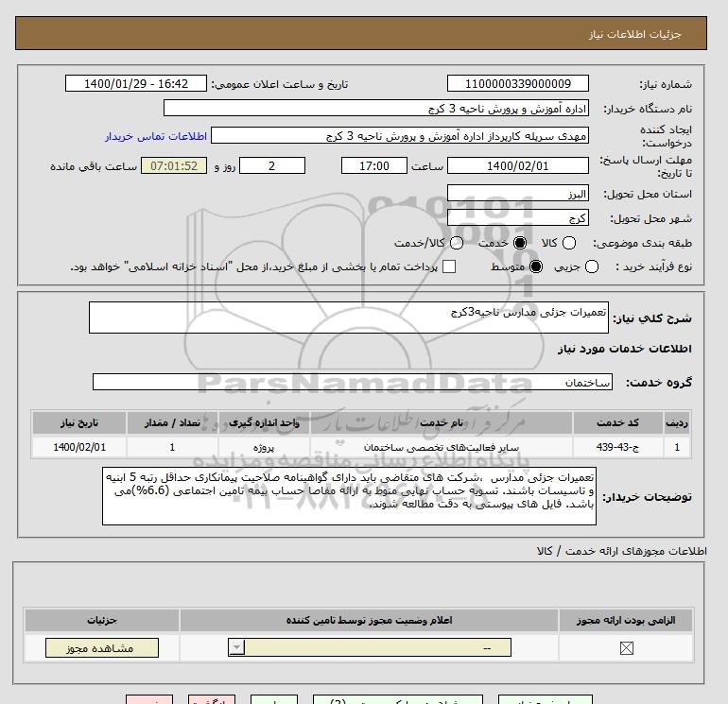Click 'اعلام وضعیت مجوز توسط تامین کننده' column header

point(369,621)
